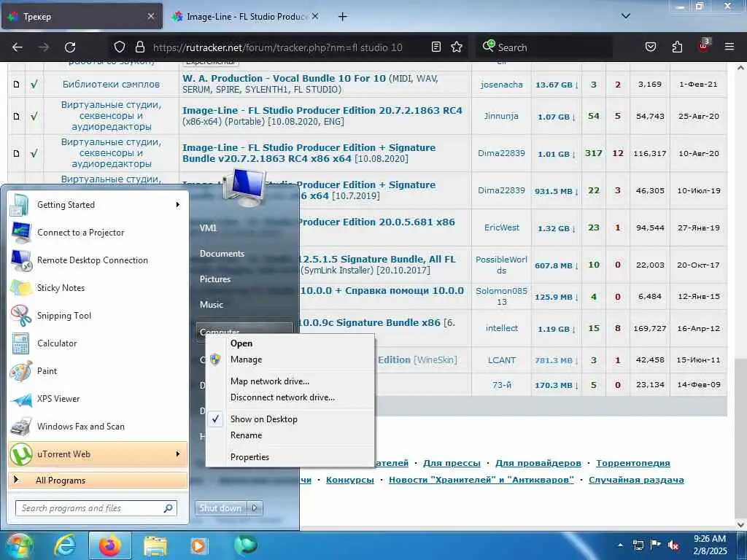Viewport: 747px width, 560px height.
Task: Click the Для прессы footer link
Action: coord(452,463)
